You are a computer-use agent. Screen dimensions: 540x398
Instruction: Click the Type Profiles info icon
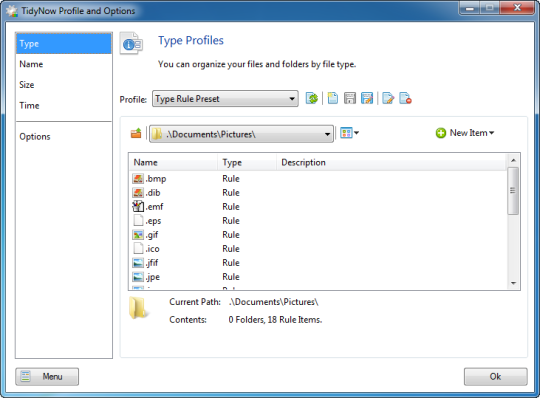(x=131, y=44)
